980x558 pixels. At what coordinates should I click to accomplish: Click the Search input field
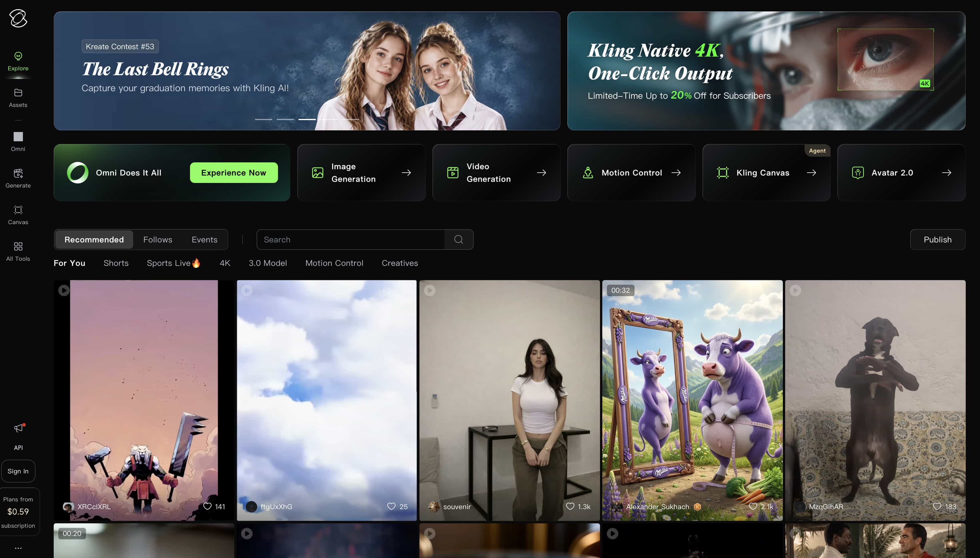tap(350, 240)
